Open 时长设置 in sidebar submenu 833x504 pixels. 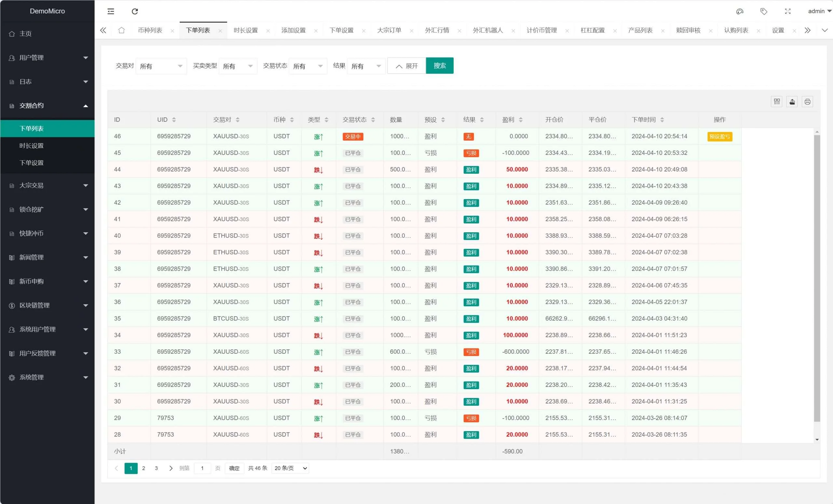pyautogui.click(x=32, y=146)
